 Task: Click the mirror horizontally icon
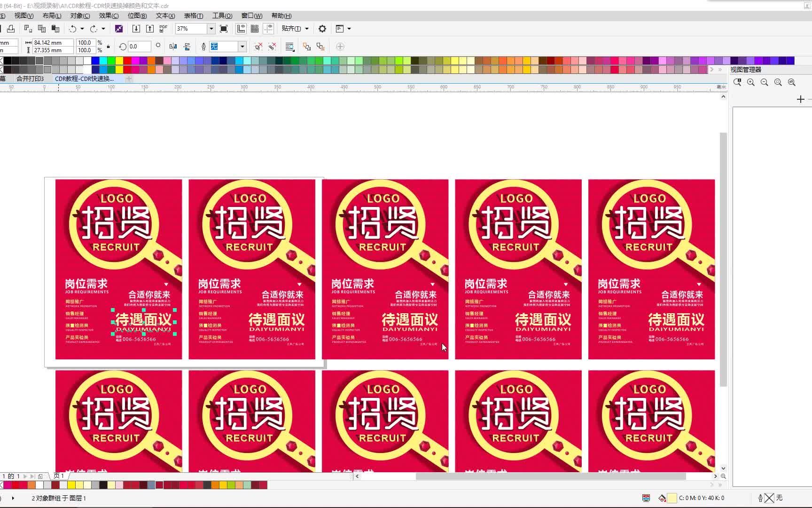tap(173, 47)
